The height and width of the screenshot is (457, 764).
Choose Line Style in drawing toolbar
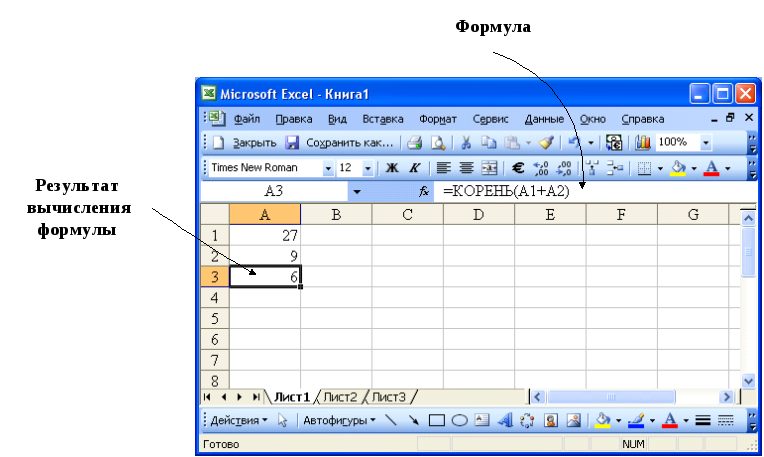pyautogui.click(x=703, y=420)
